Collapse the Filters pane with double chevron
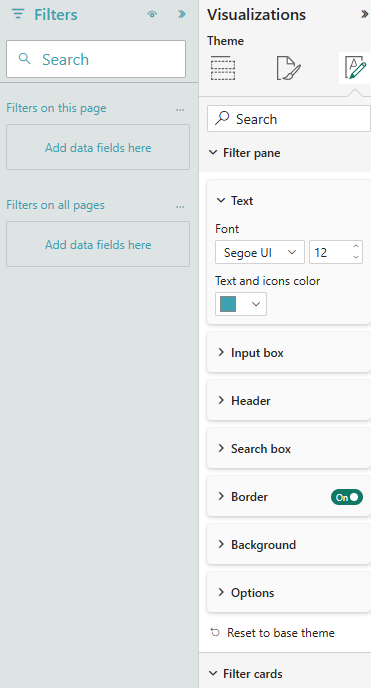 (182, 14)
